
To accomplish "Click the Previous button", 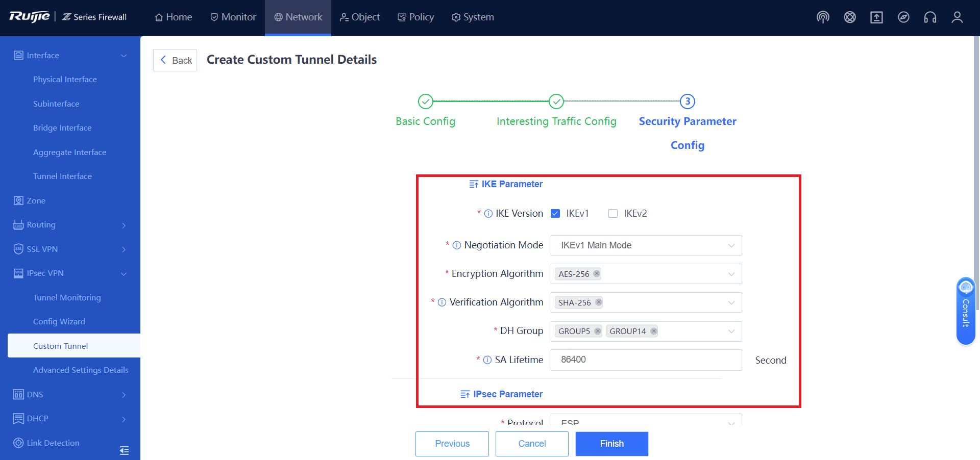I will [452, 444].
